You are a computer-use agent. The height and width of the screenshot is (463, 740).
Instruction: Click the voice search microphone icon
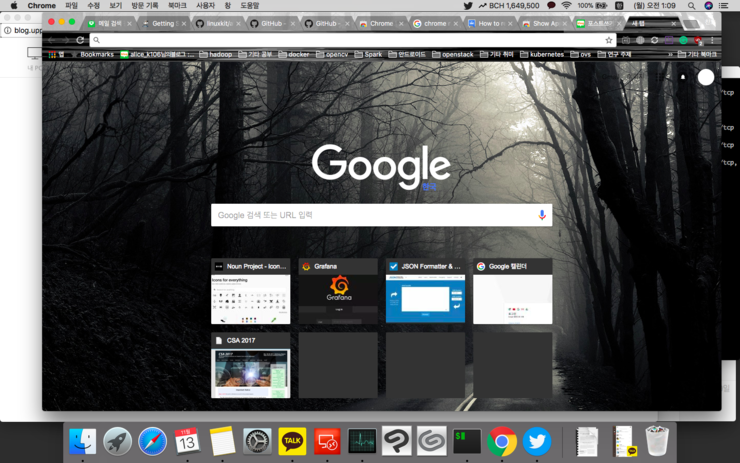542,215
